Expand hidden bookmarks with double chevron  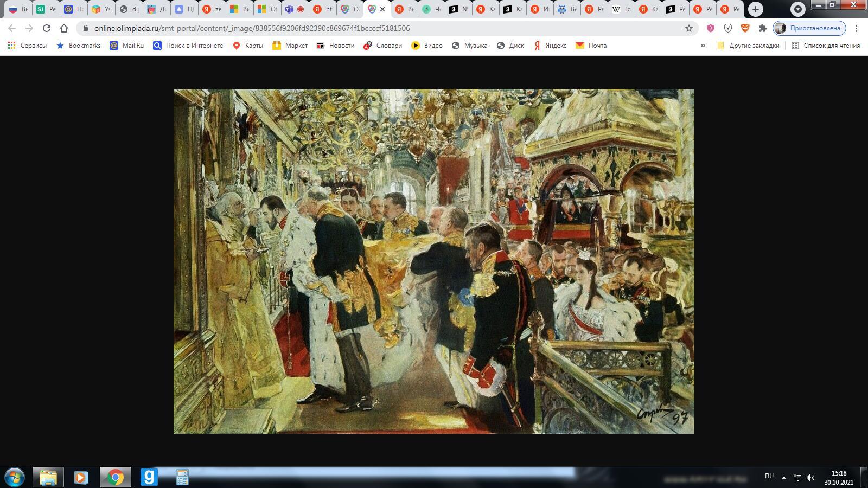coord(703,46)
